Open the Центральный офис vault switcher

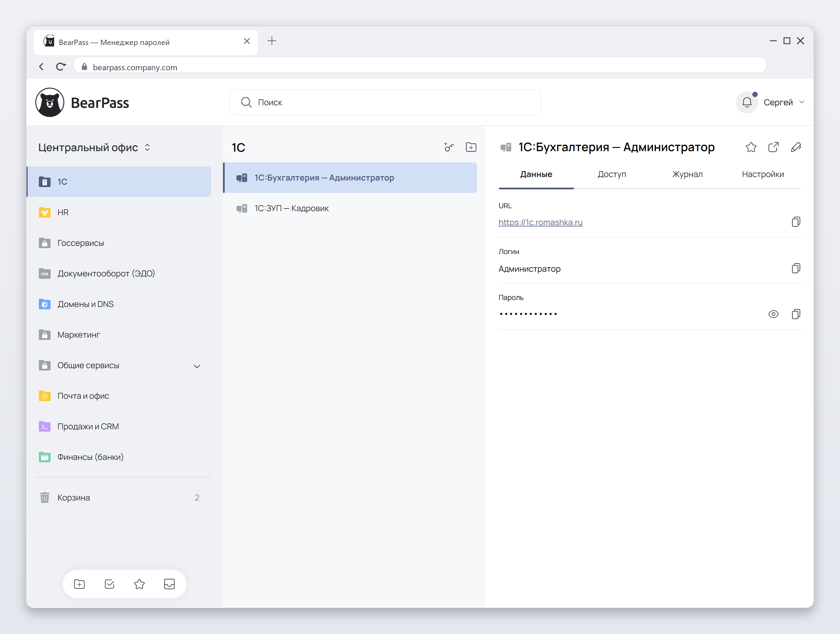pyautogui.click(x=94, y=148)
